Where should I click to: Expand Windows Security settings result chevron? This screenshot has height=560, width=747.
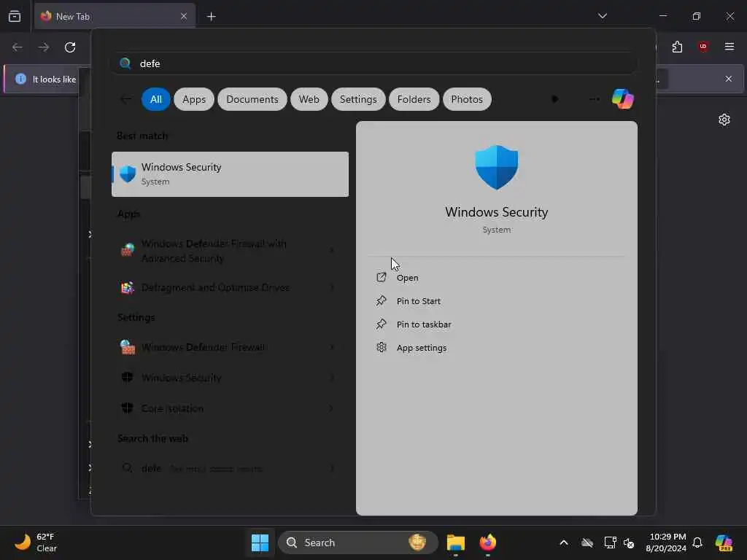332,378
